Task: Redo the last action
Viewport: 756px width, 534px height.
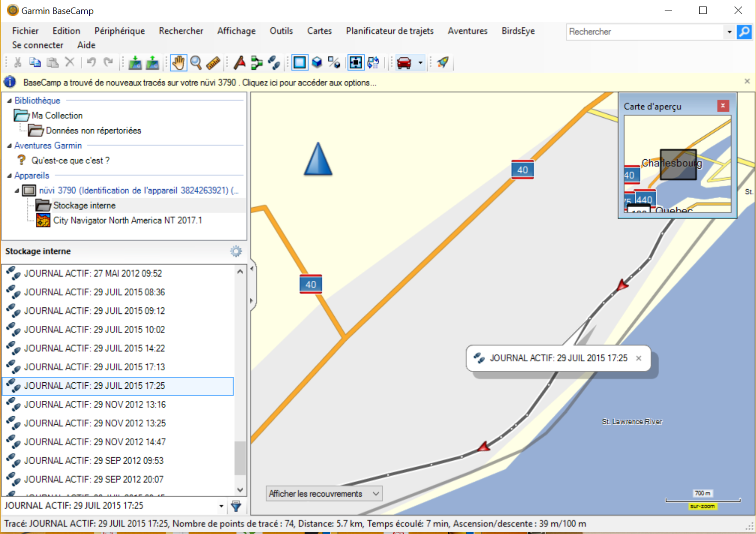Action: [x=108, y=62]
